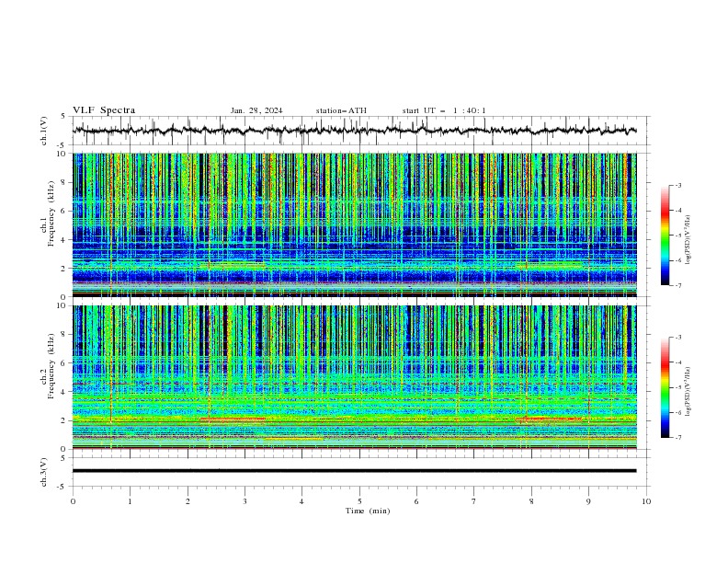Screen dimensions: 728x563
Task: Click the "start UT = 1 :40: 1" text
Action: [x=444, y=110]
